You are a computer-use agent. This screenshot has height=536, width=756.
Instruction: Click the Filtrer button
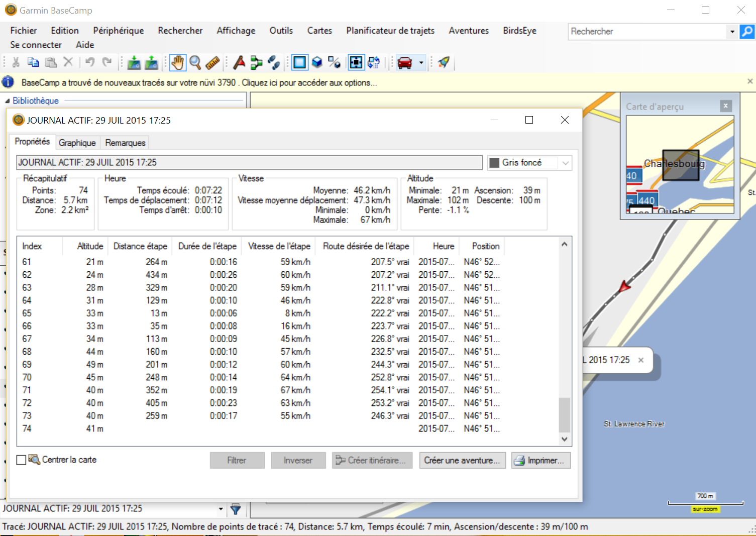click(x=237, y=461)
